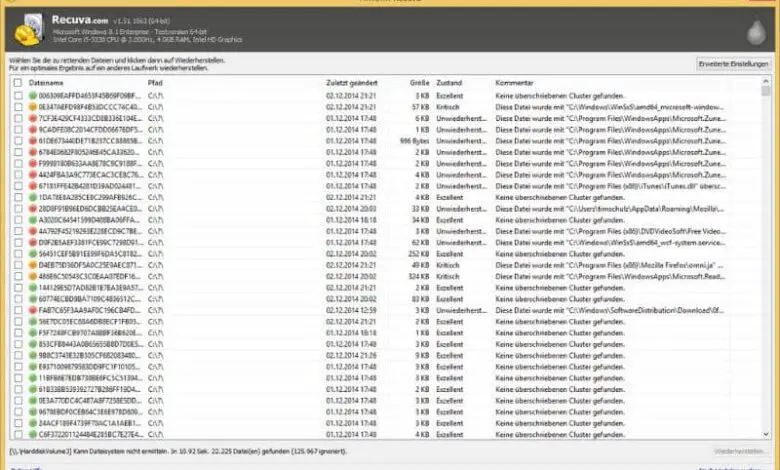Click the orange status dot of the 57 KB file

33,107
